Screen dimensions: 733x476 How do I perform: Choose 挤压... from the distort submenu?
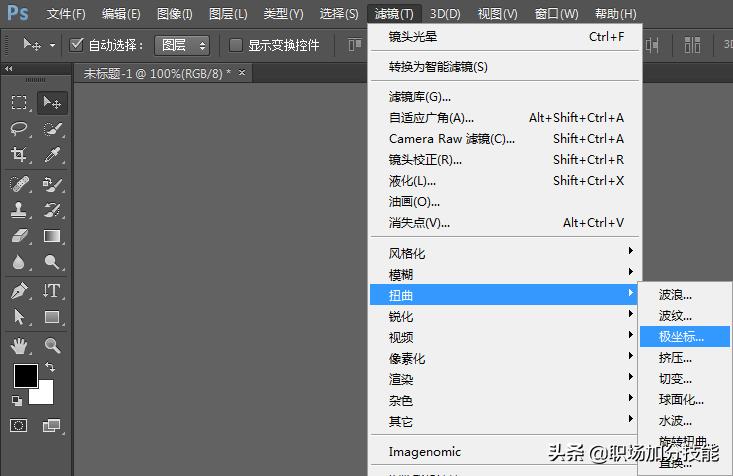pos(684,357)
